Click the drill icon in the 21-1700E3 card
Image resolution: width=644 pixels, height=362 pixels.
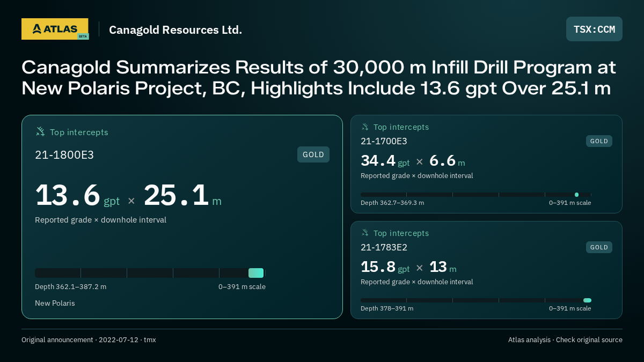click(365, 127)
